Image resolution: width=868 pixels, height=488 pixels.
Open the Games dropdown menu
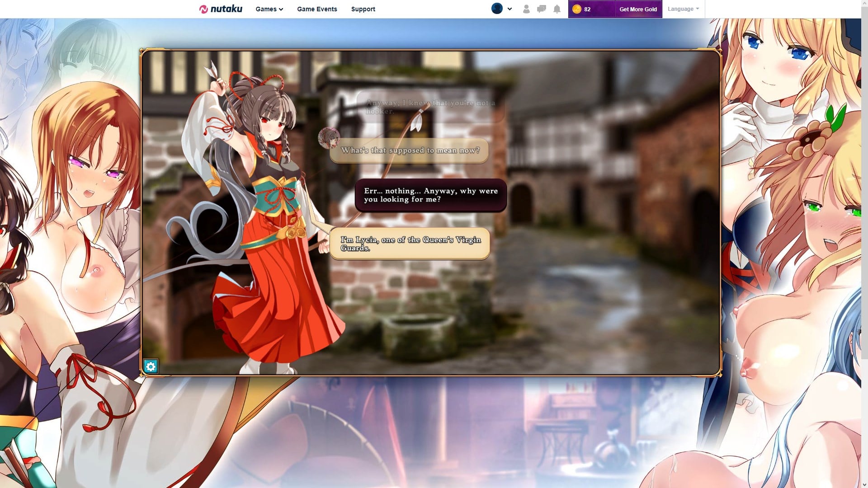269,9
